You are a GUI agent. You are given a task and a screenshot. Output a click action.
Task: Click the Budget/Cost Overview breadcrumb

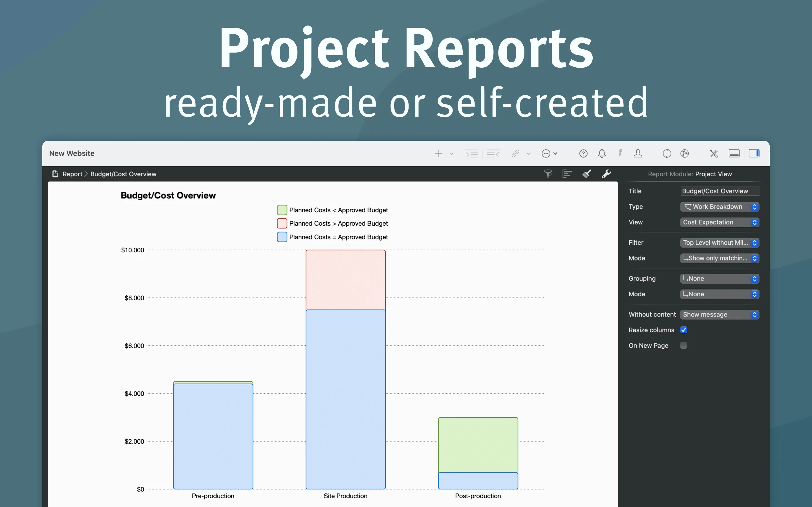point(123,174)
